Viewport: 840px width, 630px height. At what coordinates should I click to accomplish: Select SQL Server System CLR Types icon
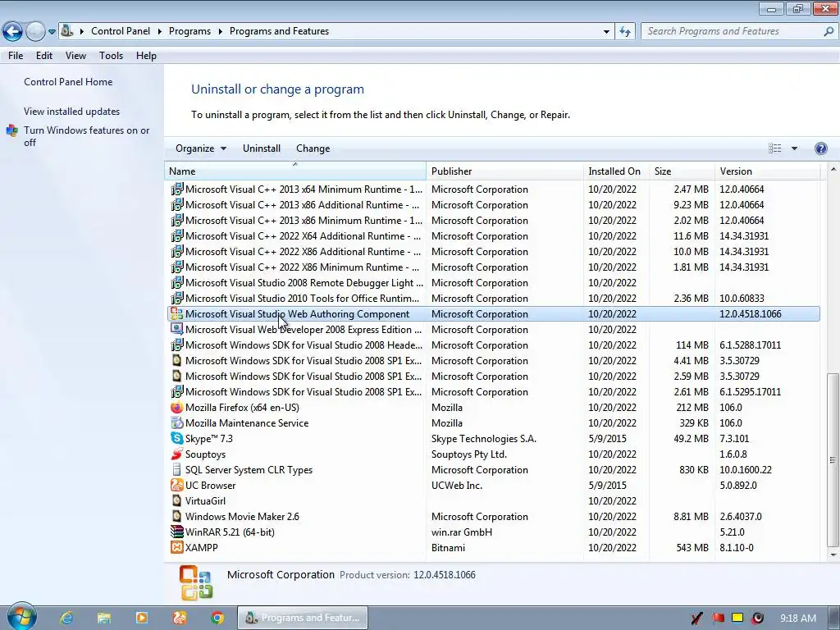177,470
